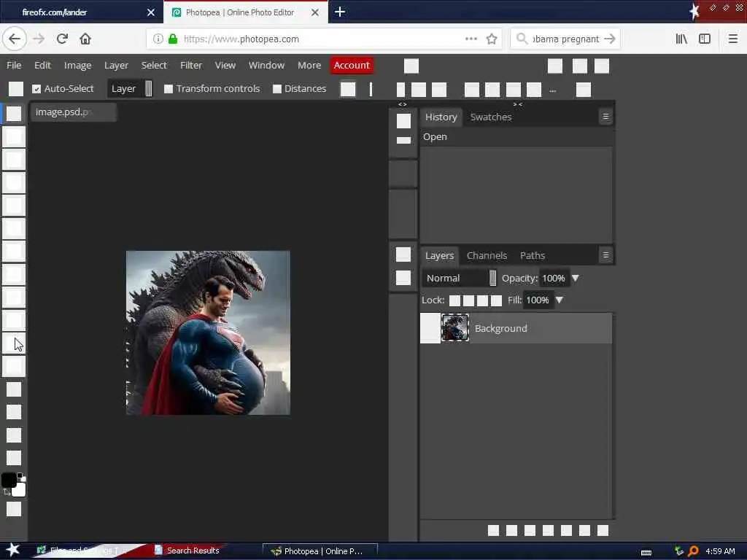The image size is (747, 560).
Task: Expand the Fill slider arrow
Action: click(560, 300)
